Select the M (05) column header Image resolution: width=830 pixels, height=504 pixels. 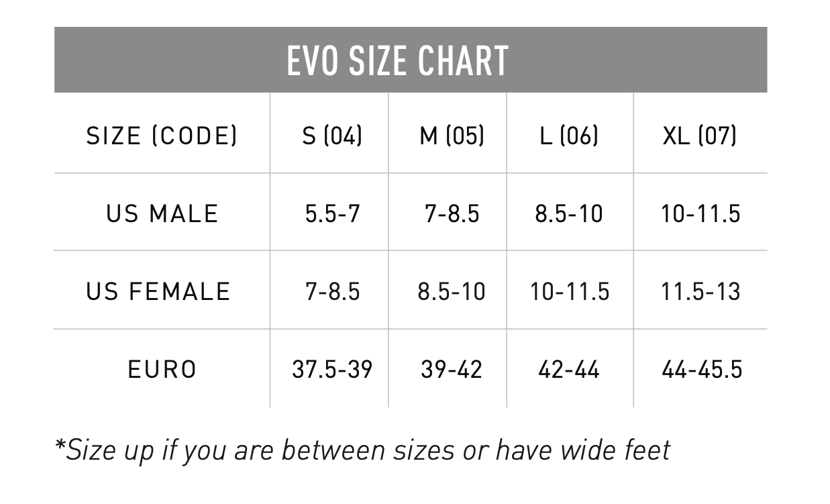(x=452, y=136)
